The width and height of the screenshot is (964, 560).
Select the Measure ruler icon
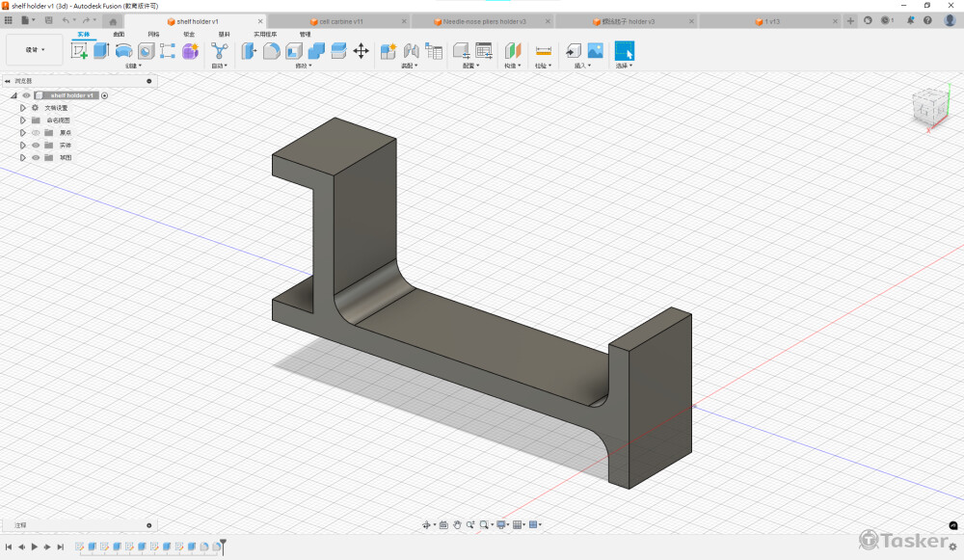click(544, 51)
